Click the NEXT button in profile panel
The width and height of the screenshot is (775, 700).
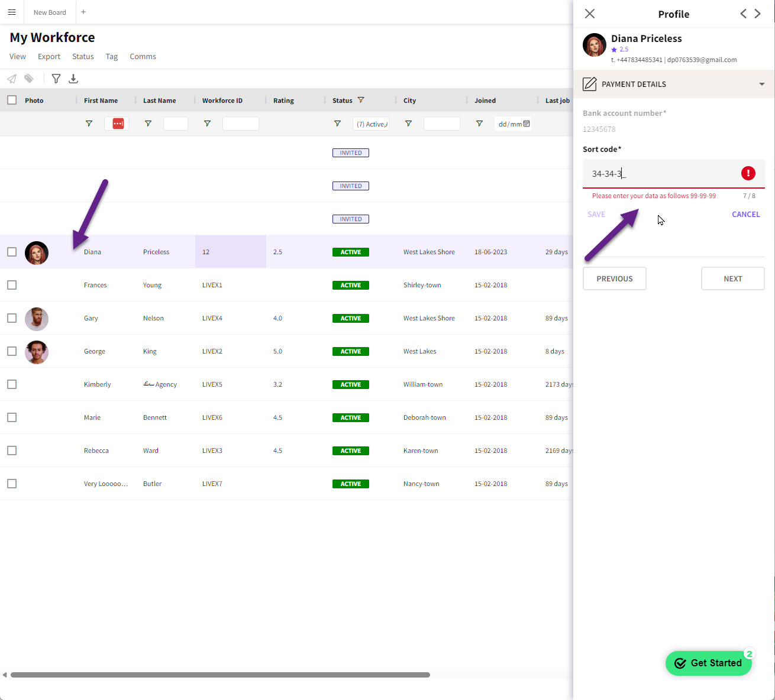tap(732, 278)
